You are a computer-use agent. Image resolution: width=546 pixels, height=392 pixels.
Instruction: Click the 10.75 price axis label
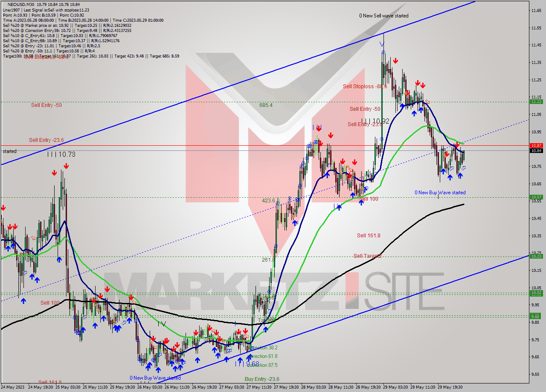[x=537, y=166]
